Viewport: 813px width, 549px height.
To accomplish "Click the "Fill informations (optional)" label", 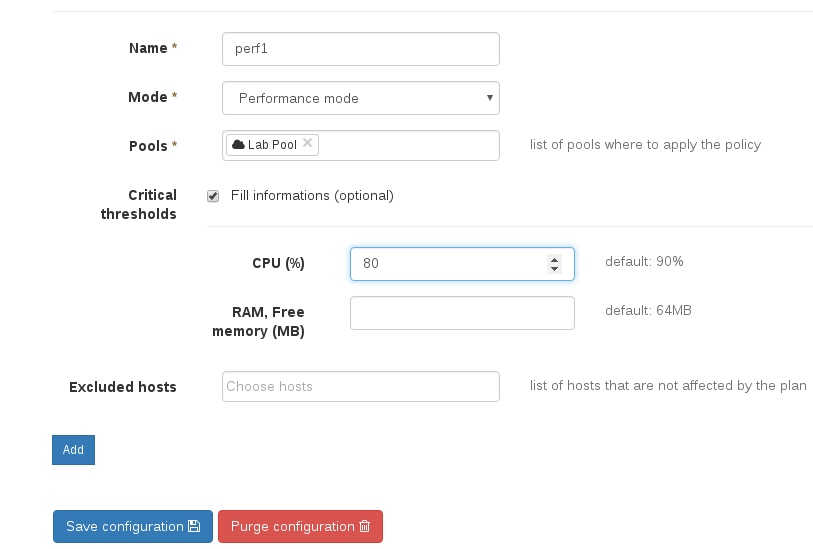I will (x=312, y=195).
